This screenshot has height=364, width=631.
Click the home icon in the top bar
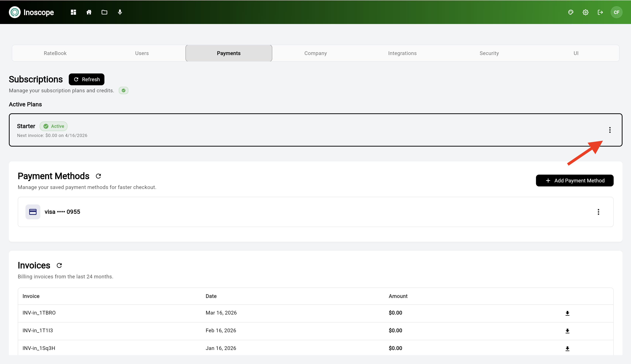coord(89,12)
